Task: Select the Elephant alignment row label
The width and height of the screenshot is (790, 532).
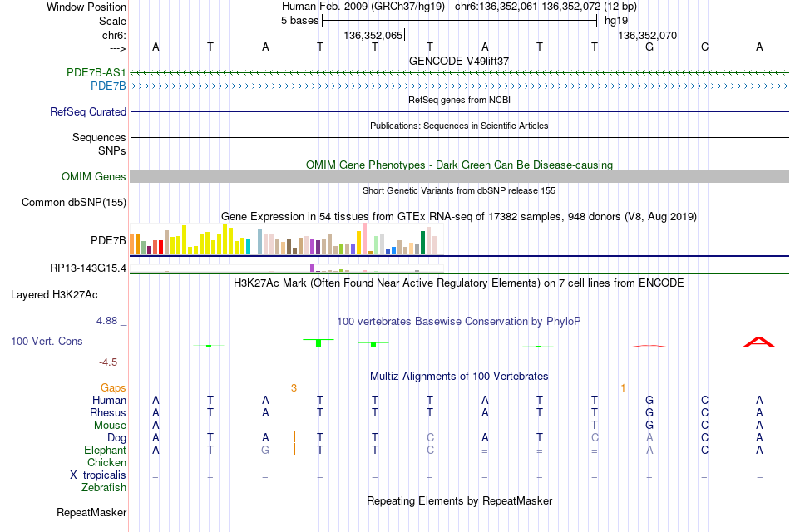Action: tap(106, 450)
